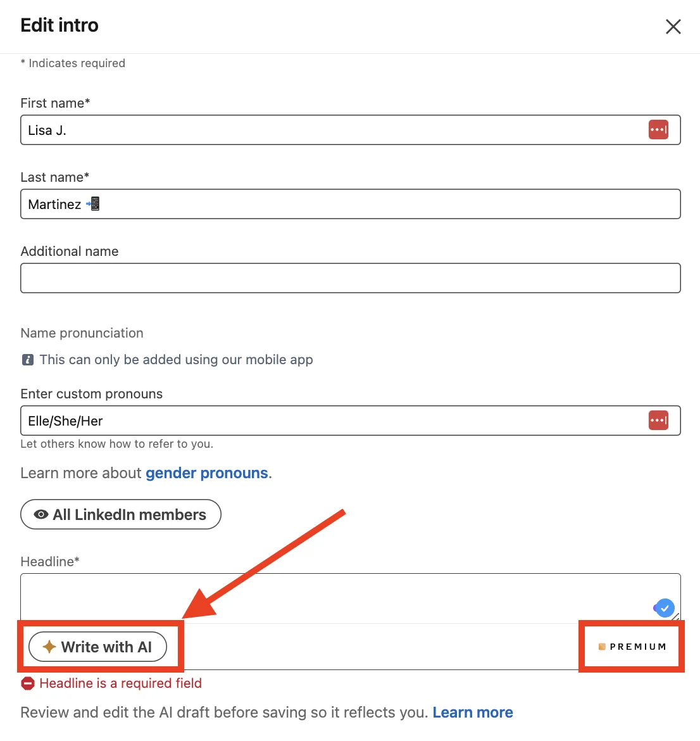Image resolution: width=700 pixels, height=741 pixels.
Task: Click the red password manager icon in pronouns field
Action: [658, 420]
